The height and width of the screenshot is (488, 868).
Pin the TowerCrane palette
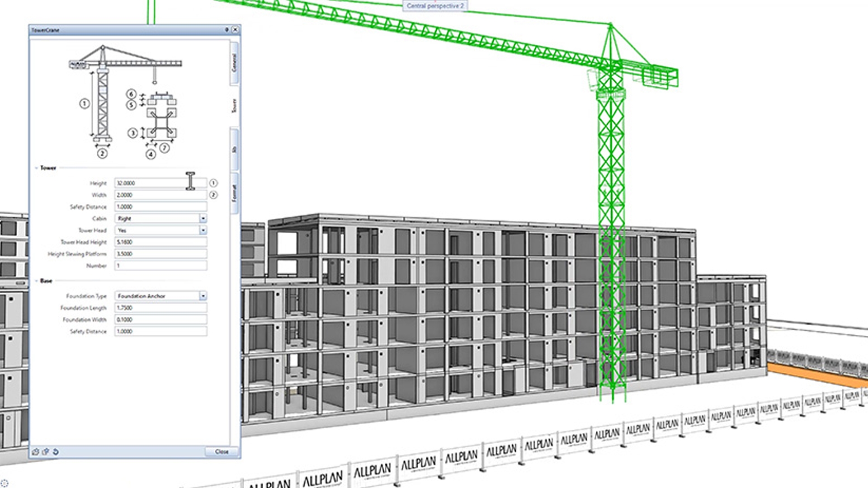point(227,30)
